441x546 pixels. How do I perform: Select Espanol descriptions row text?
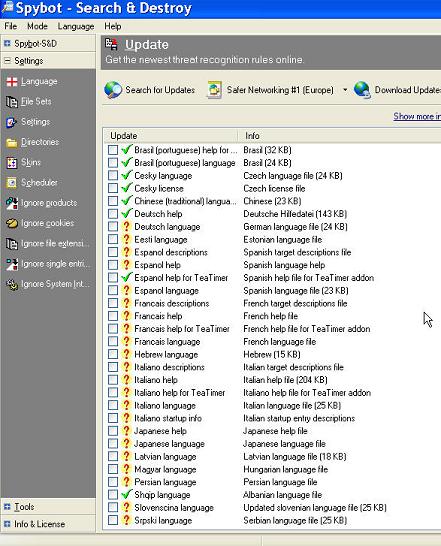[x=171, y=252]
